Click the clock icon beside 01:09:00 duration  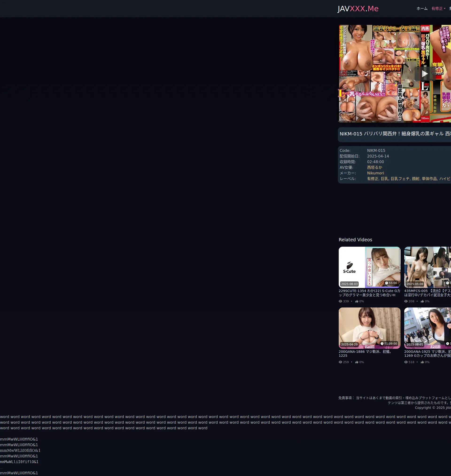pyautogui.click(x=382, y=343)
